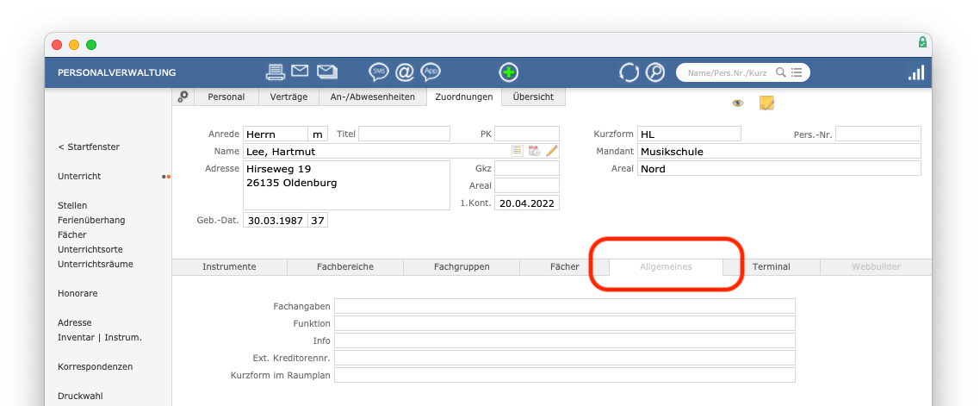Viewport: 980px width, 406px height.
Task: Open Unterrichtsräume in the sidebar
Action: coord(95,264)
